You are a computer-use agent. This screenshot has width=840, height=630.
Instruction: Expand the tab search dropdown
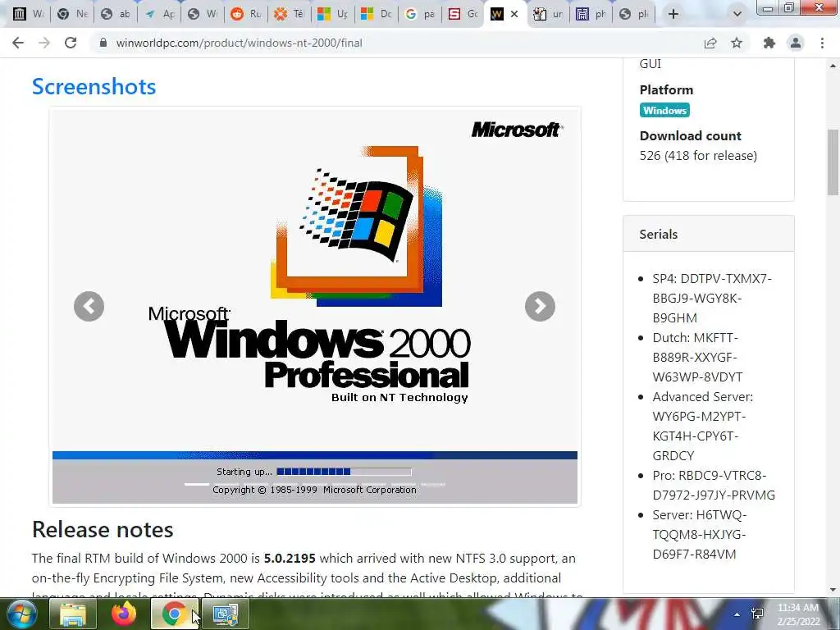(737, 14)
